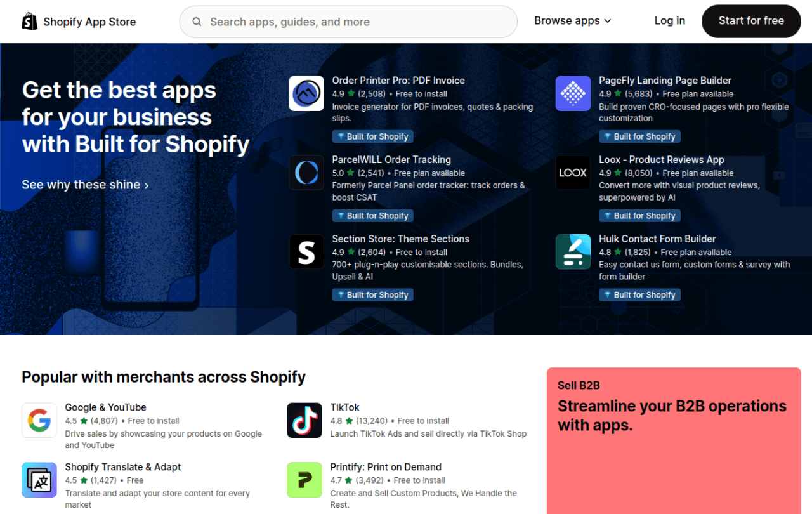This screenshot has height=514, width=812.
Task: Open Google & YouTube title link
Action: [105, 407]
